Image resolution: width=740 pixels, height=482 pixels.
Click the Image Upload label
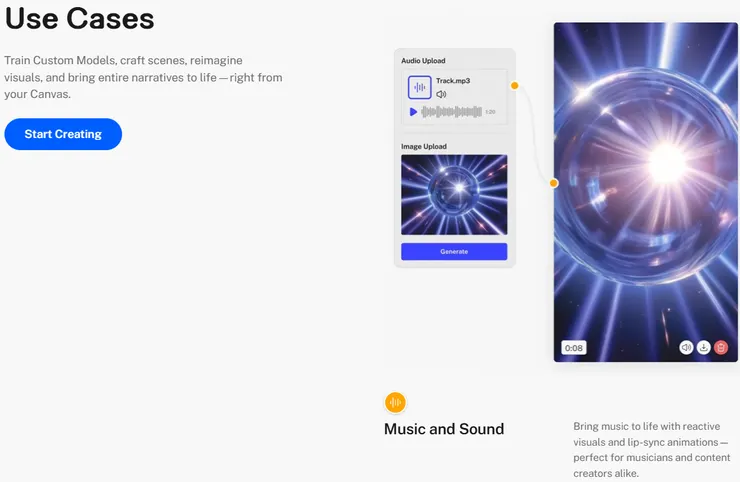pyautogui.click(x=424, y=147)
